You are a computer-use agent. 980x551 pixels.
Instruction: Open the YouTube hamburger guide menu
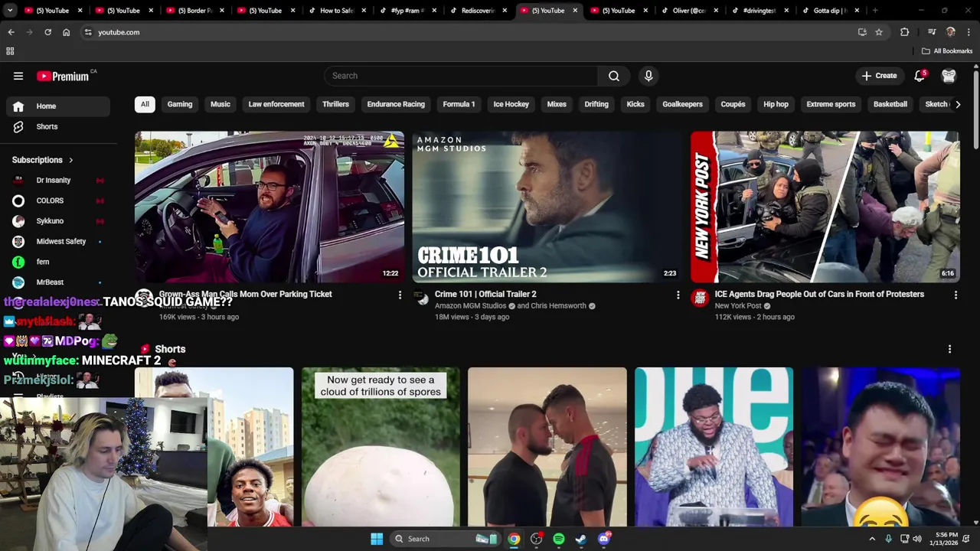click(18, 76)
